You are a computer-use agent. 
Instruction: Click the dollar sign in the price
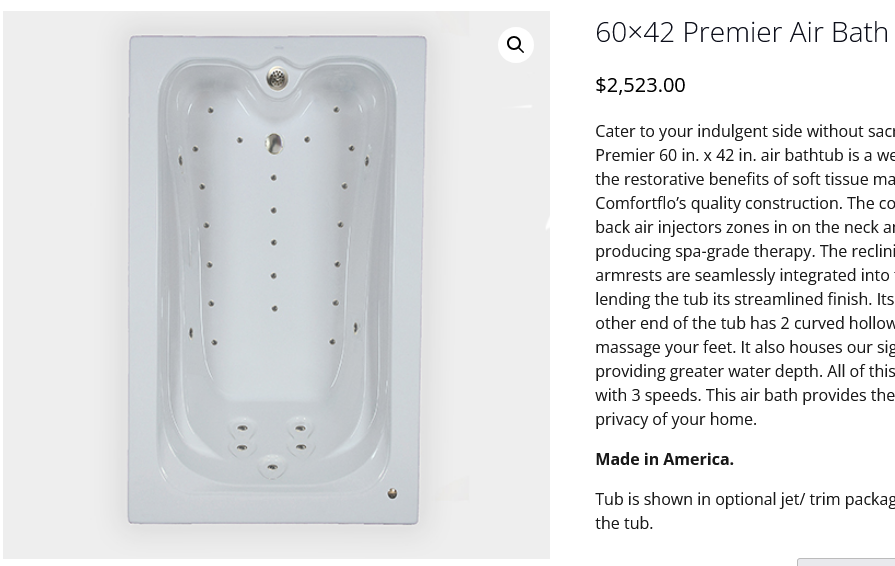coord(601,85)
